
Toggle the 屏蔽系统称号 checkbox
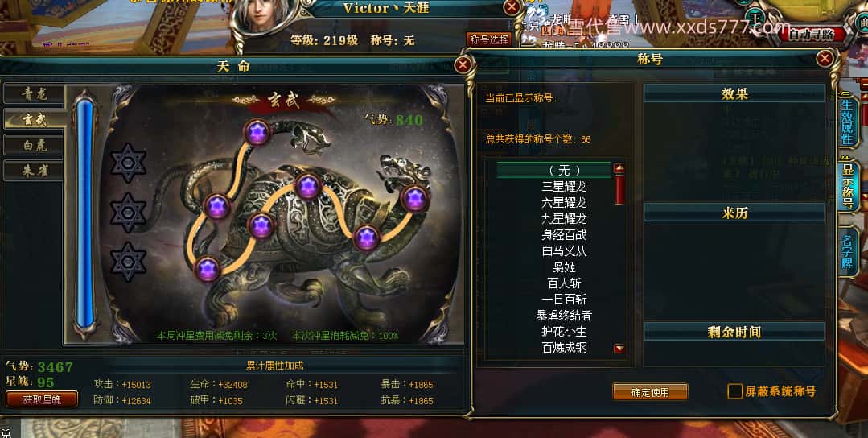pyautogui.click(x=734, y=391)
